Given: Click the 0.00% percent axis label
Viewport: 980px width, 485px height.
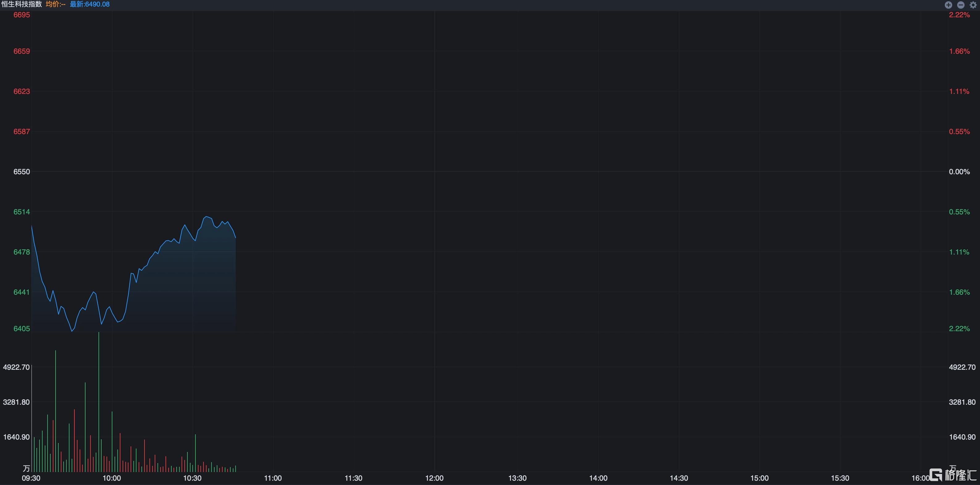Looking at the screenshot, I should (959, 172).
